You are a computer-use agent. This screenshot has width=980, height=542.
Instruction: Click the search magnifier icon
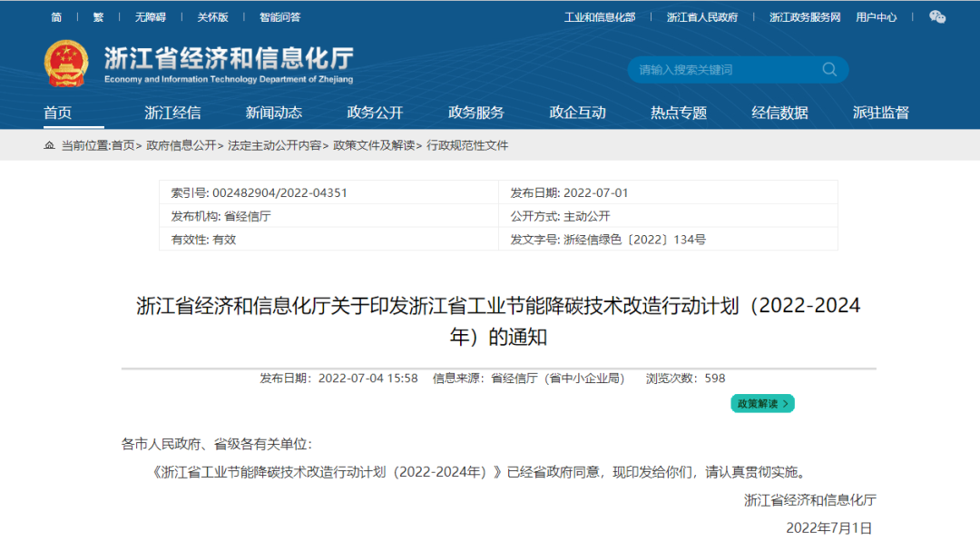pos(828,69)
